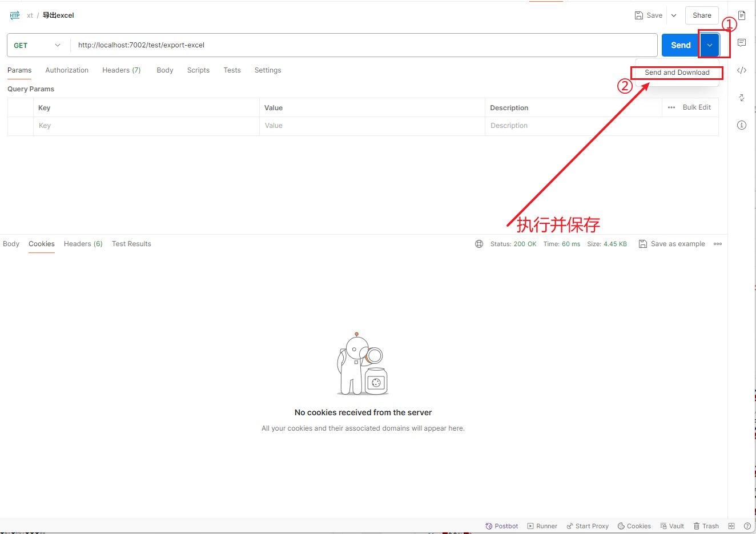The image size is (756, 534).
Task: Click Save as example
Action: point(672,244)
